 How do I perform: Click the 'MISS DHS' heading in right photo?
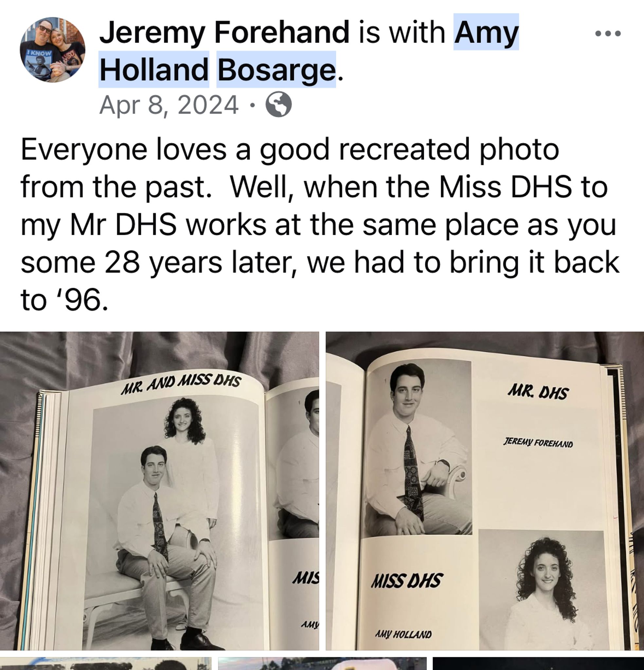click(407, 580)
